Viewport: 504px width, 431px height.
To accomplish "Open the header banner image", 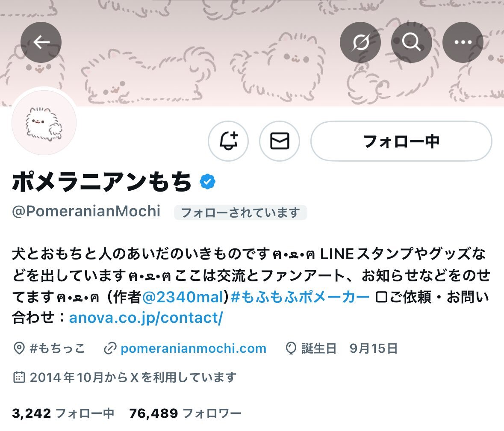I will [252, 53].
